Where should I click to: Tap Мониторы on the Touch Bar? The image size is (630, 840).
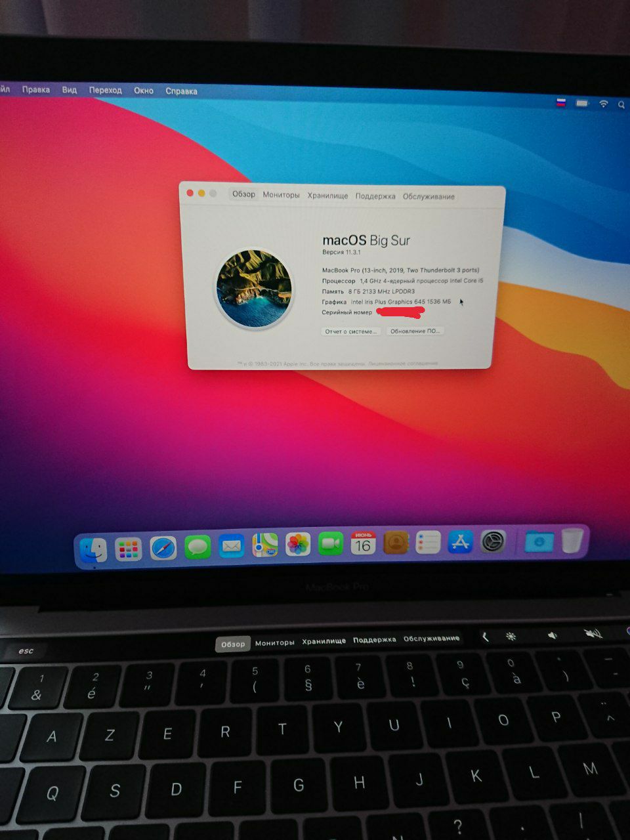tap(274, 642)
